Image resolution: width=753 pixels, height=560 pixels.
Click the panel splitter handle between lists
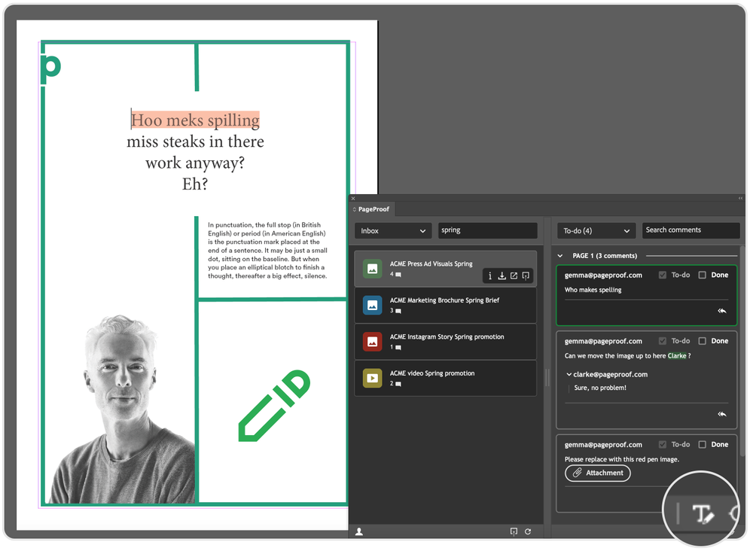[547, 378]
